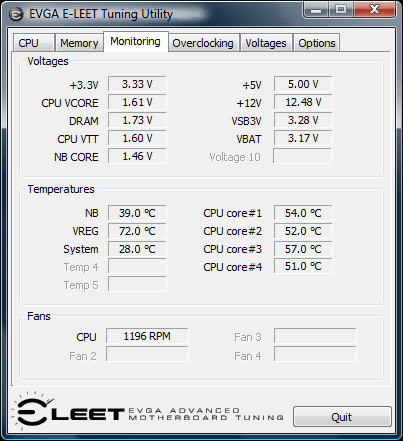Click the DRAM label
403x441 pixels.
[84, 121]
